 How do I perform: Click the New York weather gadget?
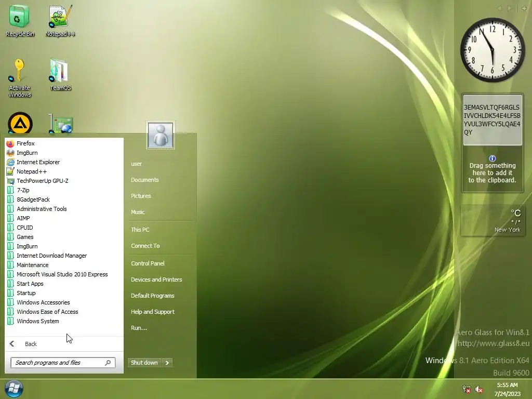[492, 220]
